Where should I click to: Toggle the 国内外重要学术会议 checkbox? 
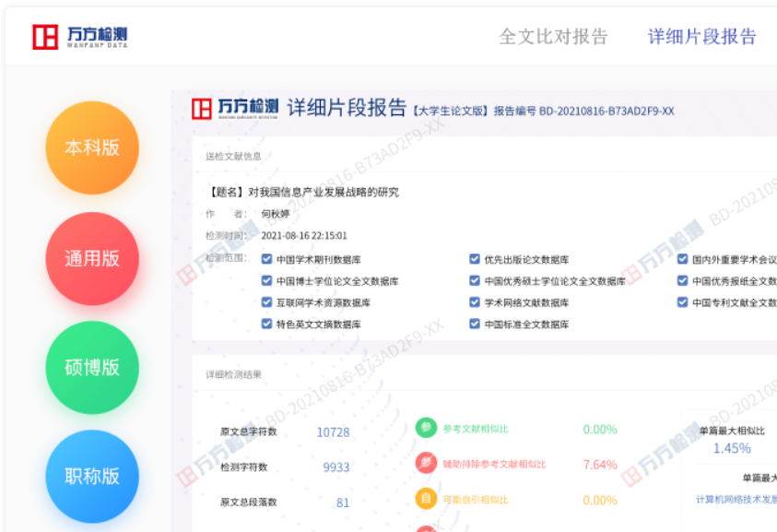tap(682, 259)
